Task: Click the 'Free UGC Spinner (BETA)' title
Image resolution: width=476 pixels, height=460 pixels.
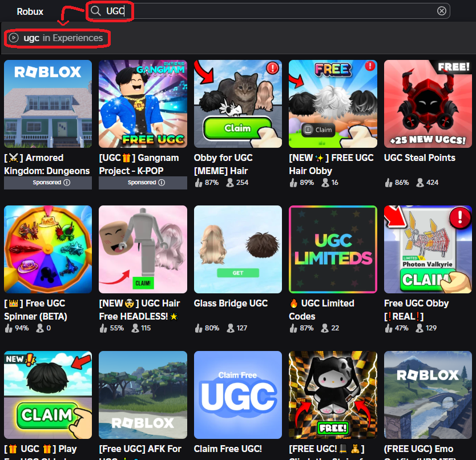Action: (x=35, y=310)
